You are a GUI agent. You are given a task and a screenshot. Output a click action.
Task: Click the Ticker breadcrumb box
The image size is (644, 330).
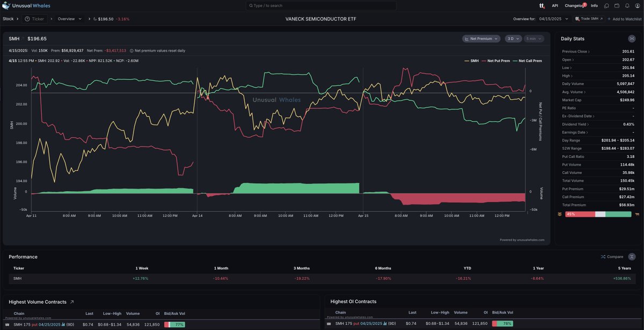tap(35, 19)
